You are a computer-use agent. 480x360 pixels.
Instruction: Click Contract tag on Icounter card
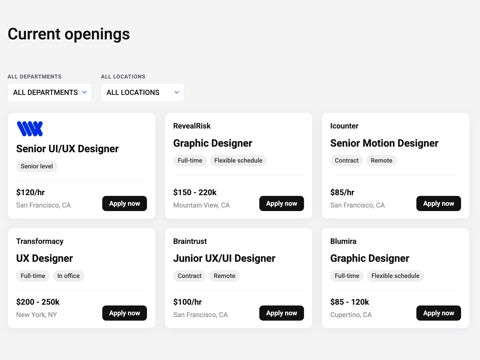tap(346, 160)
